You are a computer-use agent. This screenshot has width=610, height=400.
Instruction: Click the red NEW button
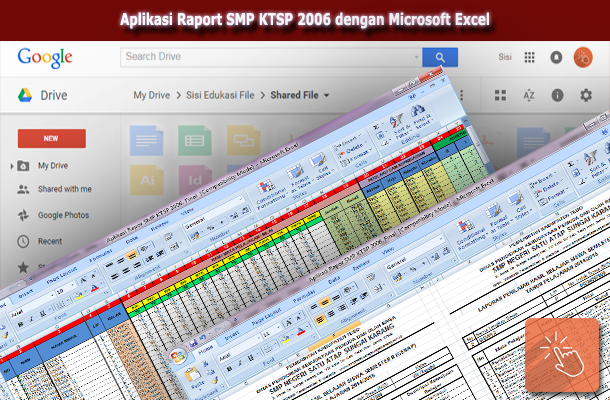coord(51,139)
